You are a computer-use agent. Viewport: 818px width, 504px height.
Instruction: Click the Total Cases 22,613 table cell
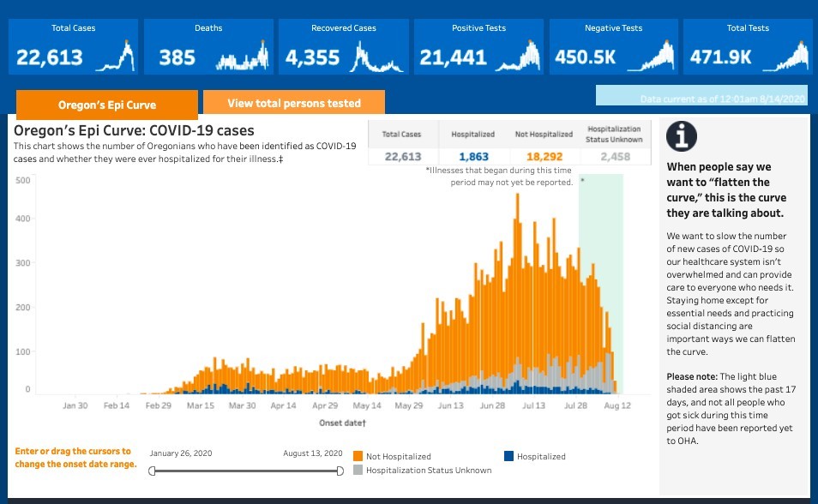point(403,156)
